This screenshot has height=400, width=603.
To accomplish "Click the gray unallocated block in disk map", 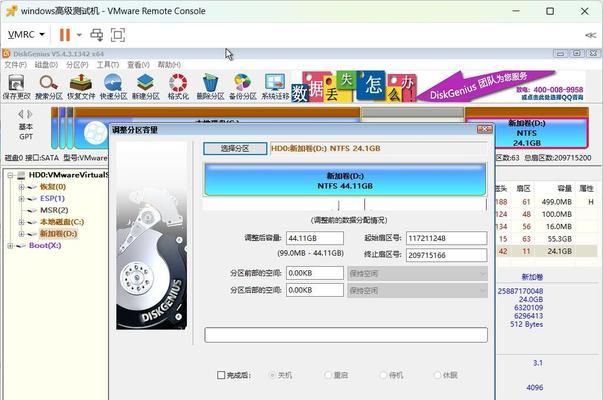I will tap(412, 114).
